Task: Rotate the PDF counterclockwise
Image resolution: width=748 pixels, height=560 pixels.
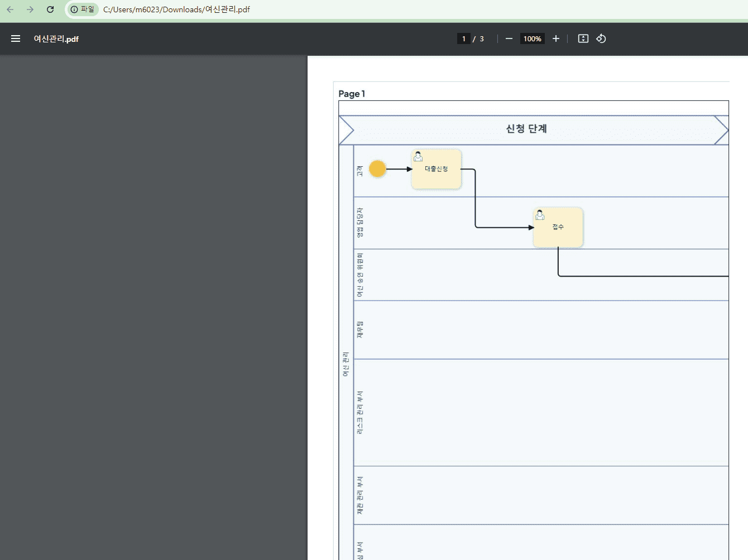Action: pyautogui.click(x=601, y=38)
